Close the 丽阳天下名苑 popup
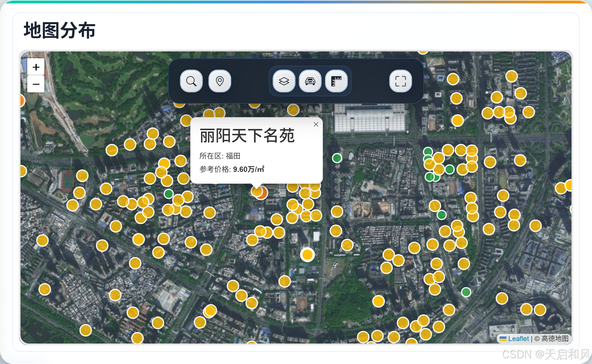 click(316, 124)
